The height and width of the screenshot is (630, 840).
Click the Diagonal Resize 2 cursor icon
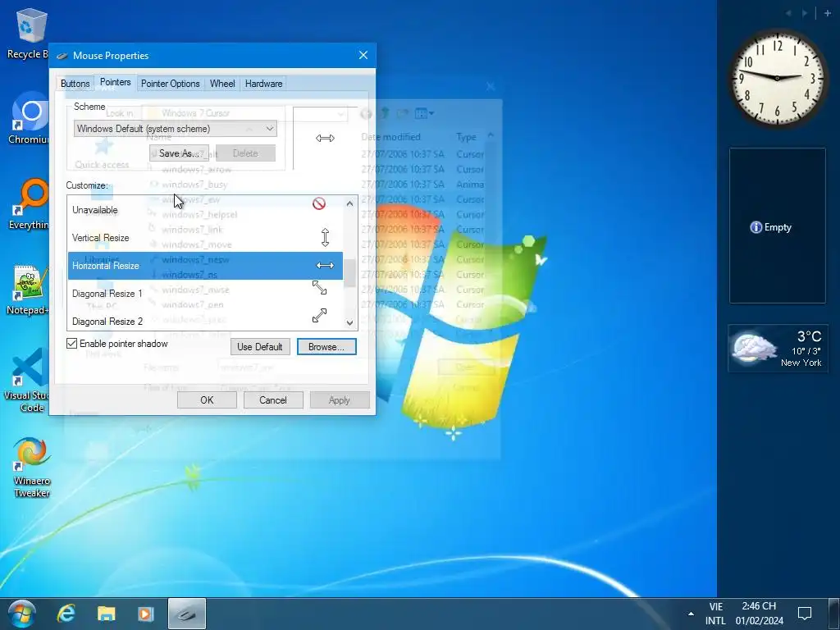click(x=319, y=315)
